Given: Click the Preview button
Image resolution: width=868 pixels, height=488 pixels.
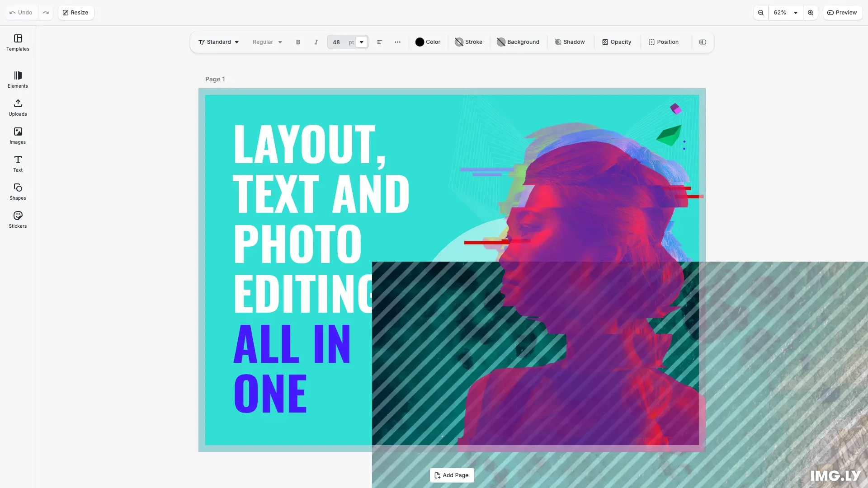Looking at the screenshot, I should [x=842, y=12].
